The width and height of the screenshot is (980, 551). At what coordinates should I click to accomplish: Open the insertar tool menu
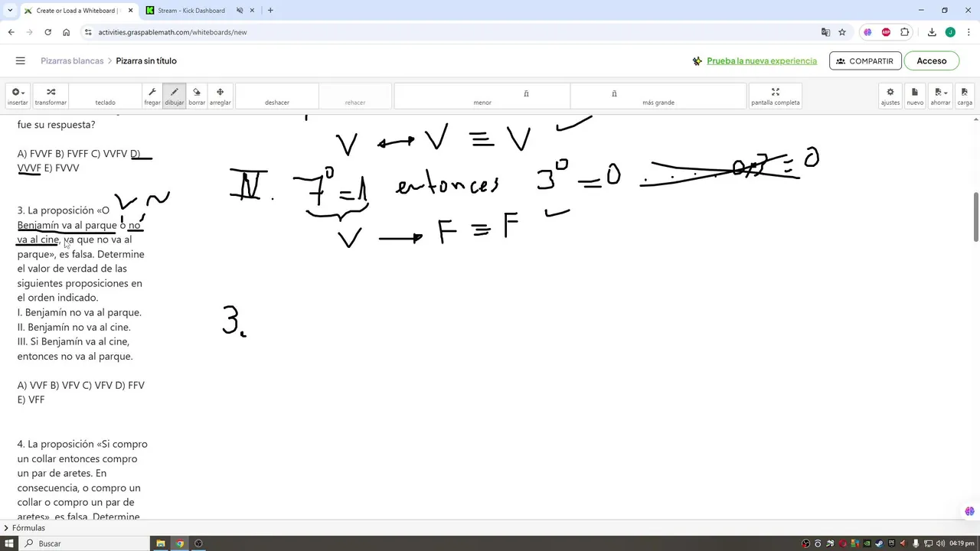click(17, 96)
